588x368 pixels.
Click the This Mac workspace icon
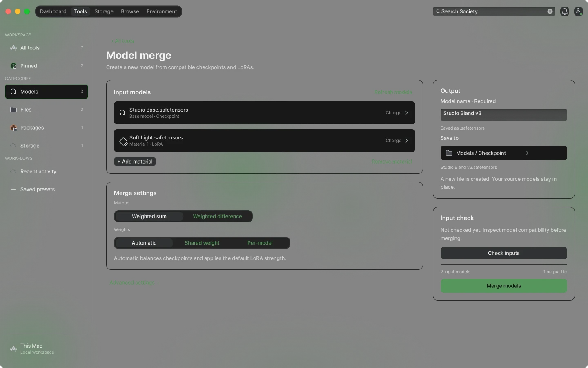tap(13, 349)
